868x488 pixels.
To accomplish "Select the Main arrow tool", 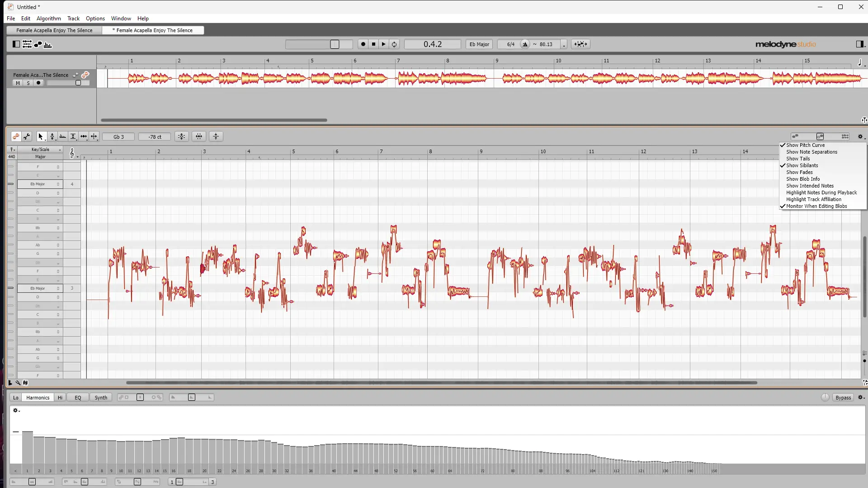I will coord(41,136).
